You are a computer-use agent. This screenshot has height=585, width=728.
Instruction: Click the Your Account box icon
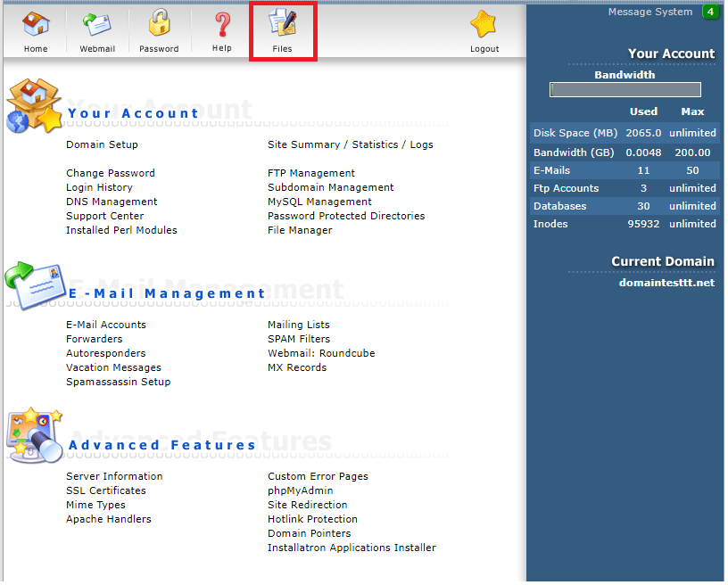34,107
